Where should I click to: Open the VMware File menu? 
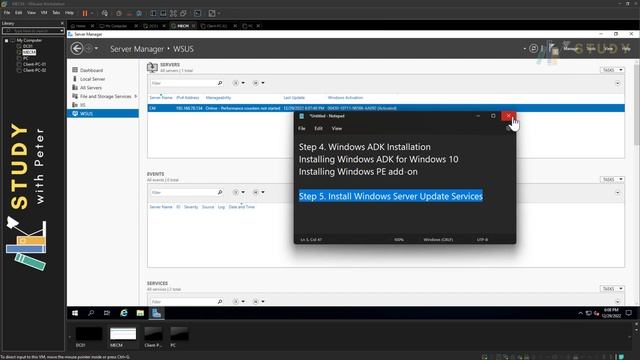point(7,13)
